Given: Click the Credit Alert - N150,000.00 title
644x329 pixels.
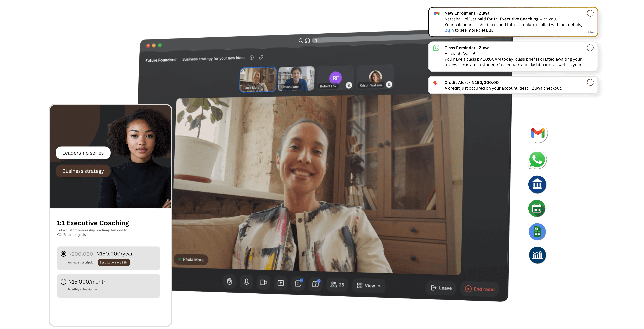Looking at the screenshot, I should click(471, 83).
